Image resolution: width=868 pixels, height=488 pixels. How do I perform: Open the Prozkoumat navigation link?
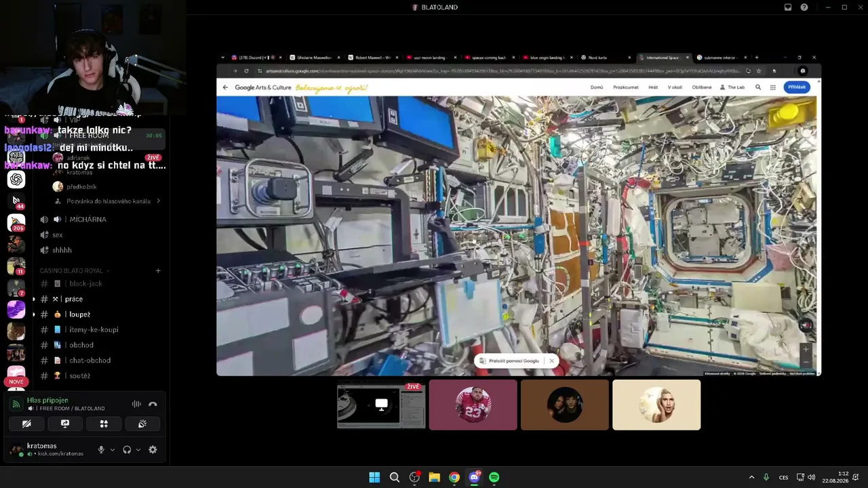click(x=626, y=87)
